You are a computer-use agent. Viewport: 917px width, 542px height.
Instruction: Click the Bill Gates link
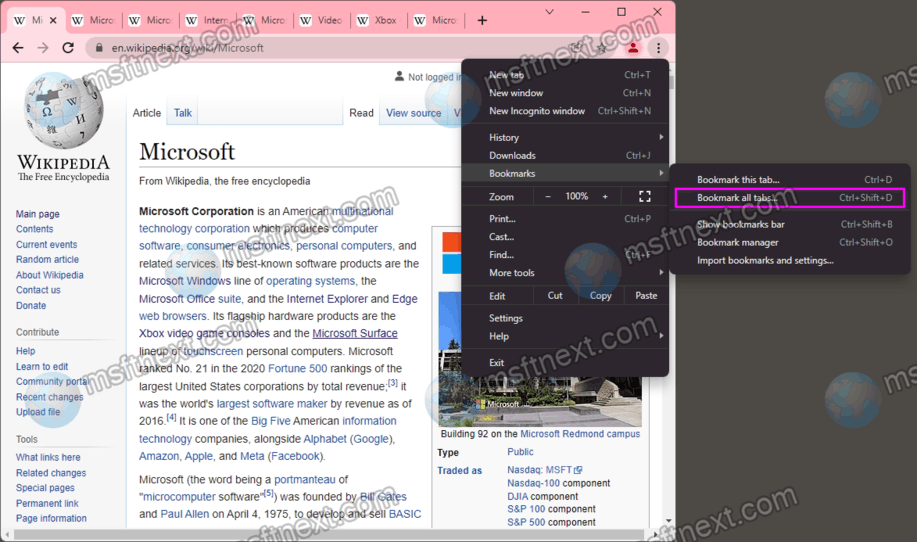383,497
